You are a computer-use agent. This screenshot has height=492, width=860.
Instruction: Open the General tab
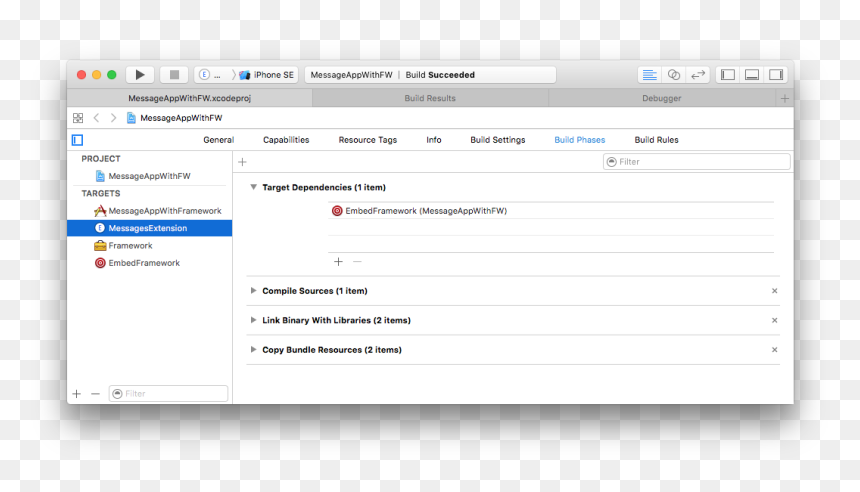coord(218,140)
